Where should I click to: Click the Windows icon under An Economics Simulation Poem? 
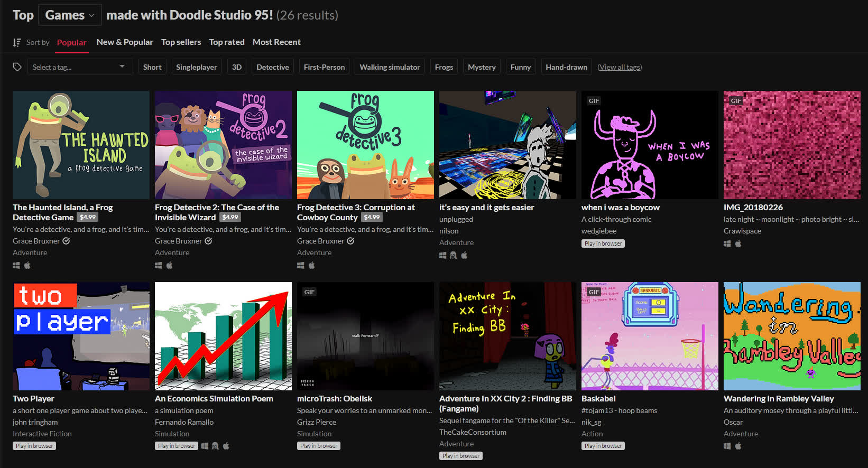coord(205,446)
